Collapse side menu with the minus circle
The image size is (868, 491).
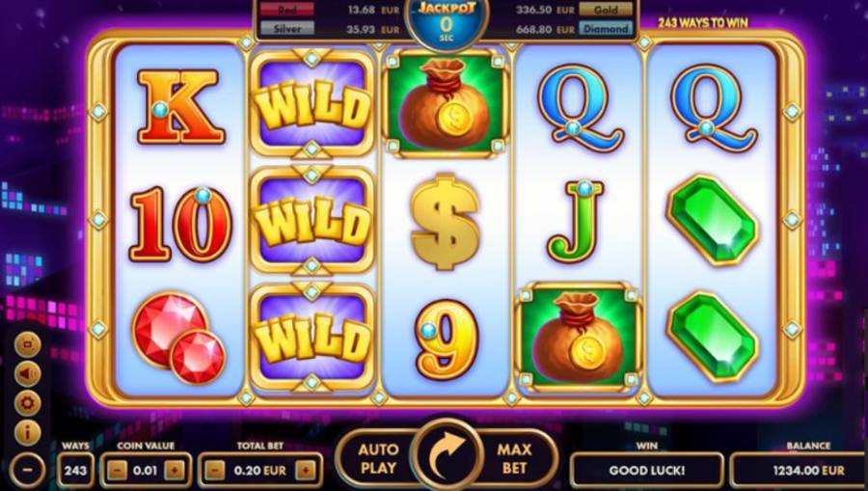(27, 470)
